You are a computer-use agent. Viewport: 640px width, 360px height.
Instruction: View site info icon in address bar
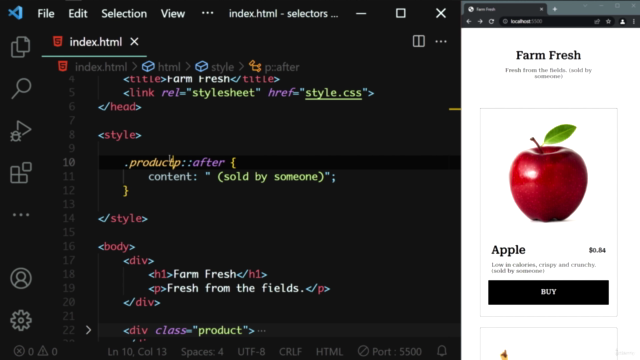tap(505, 21)
